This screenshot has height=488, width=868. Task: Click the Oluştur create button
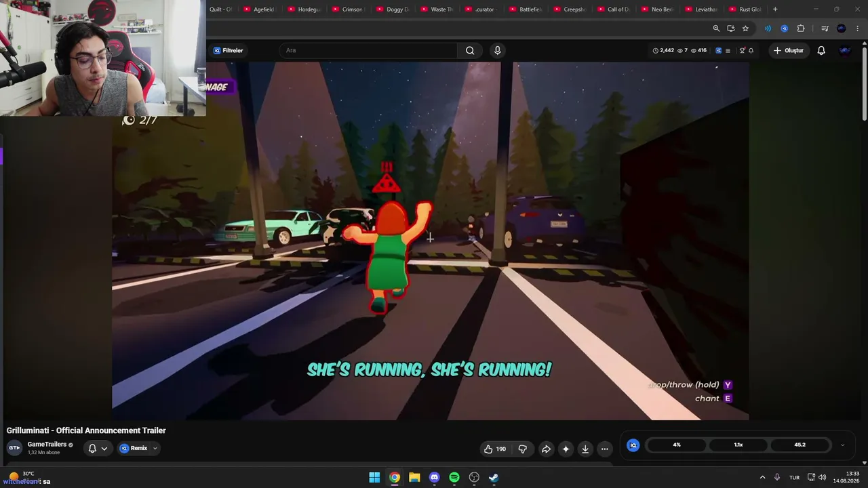(x=789, y=50)
